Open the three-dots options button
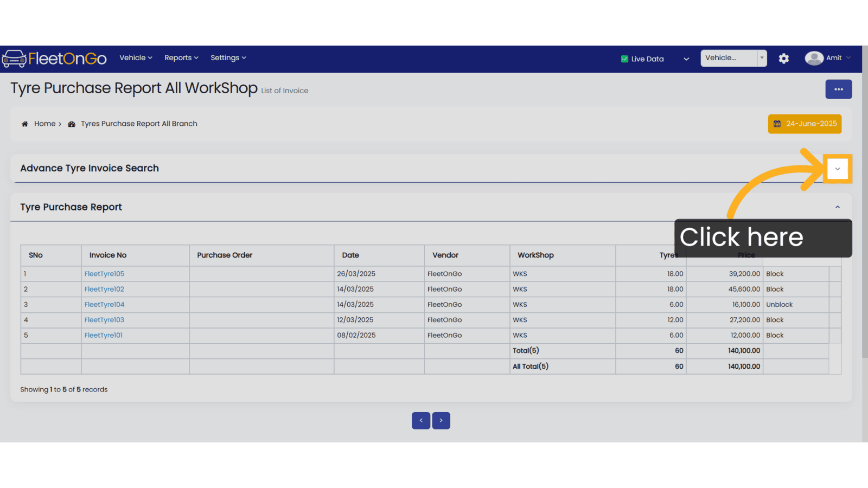The width and height of the screenshot is (868, 488). click(839, 89)
